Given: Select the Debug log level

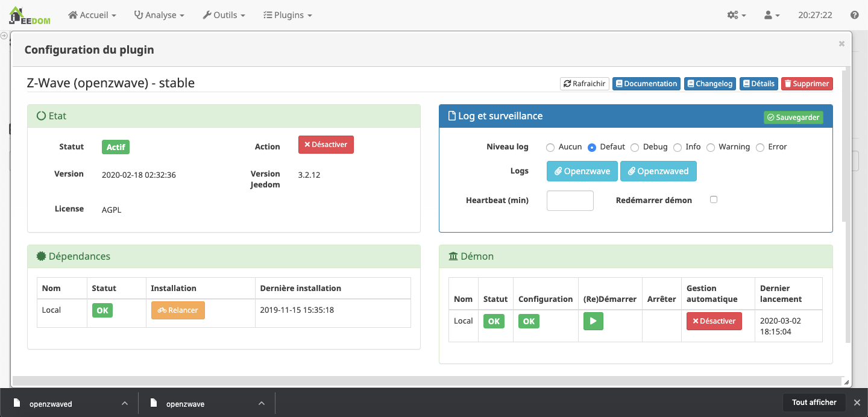Looking at the screenshot, I should [x=635, y=147].
